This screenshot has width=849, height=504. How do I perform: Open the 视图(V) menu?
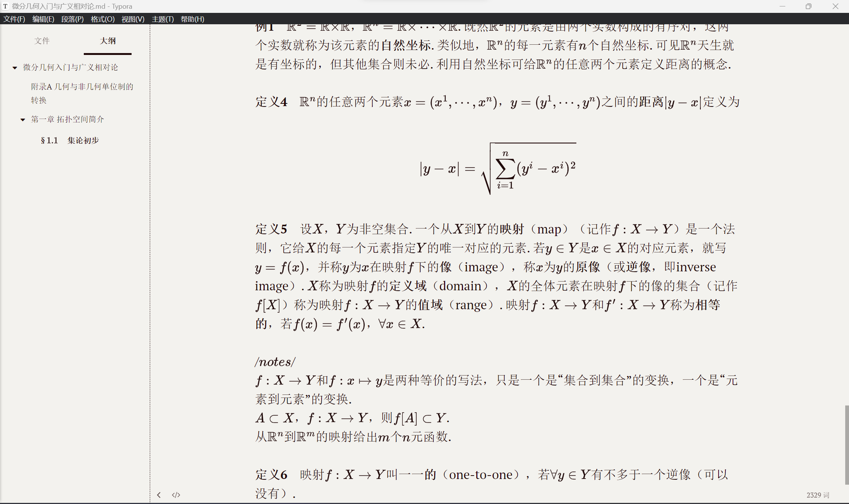[x=133, y=19]
